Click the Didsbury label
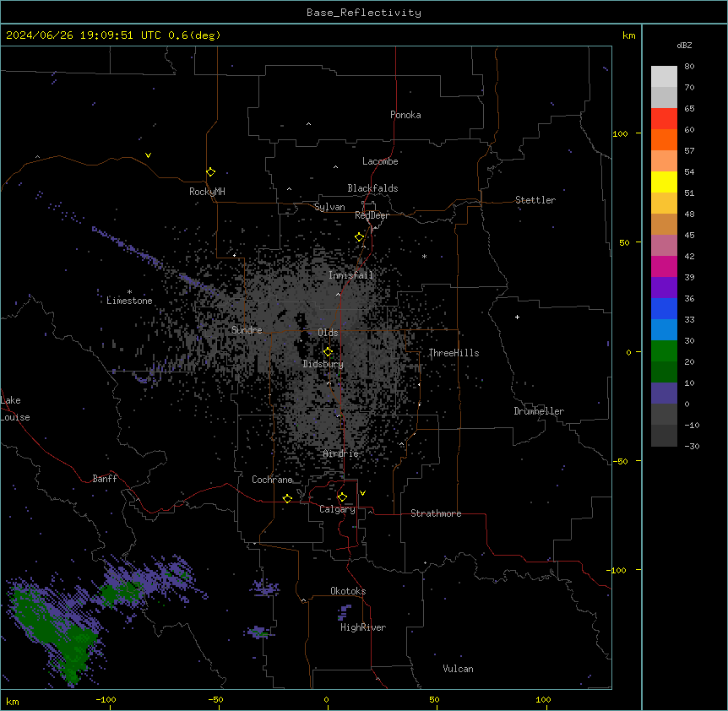 (323, 364)
